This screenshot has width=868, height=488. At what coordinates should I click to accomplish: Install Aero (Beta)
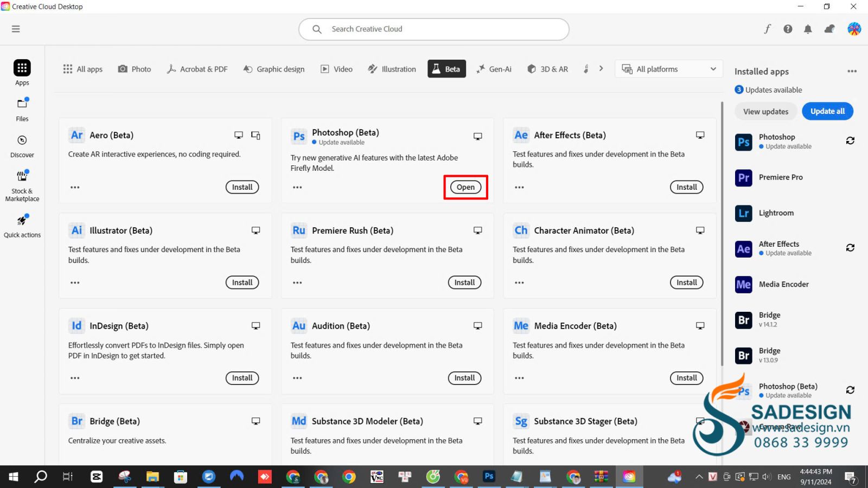(x=242, y=187)
